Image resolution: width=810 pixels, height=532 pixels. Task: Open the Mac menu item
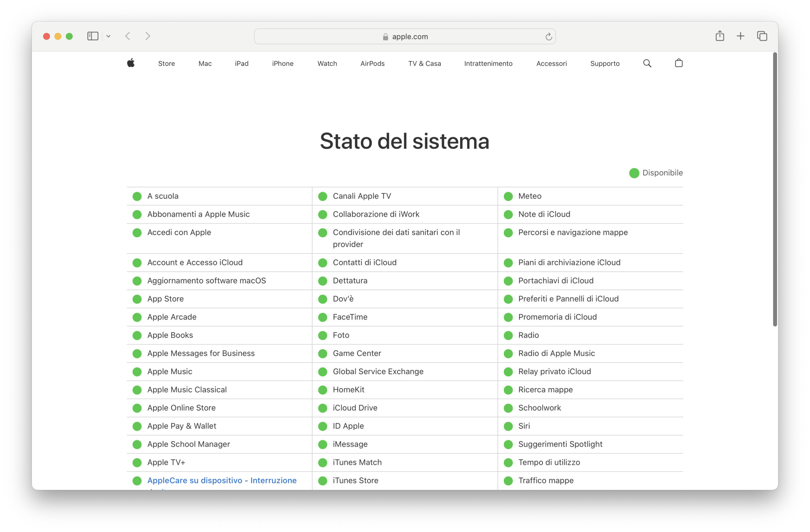[205, 64]
